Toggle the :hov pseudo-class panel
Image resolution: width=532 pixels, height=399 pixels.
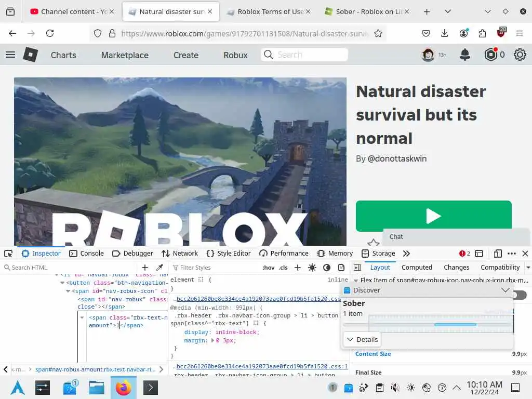click(269, 268)
